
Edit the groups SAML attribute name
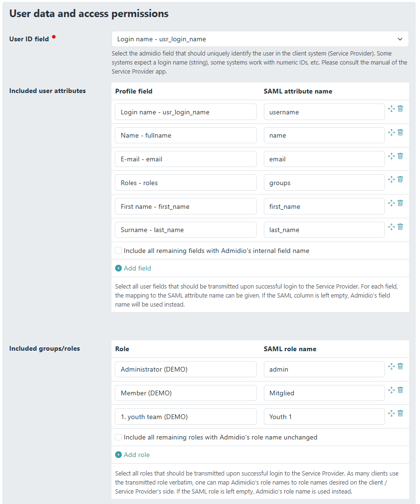[x=324, y=183]
